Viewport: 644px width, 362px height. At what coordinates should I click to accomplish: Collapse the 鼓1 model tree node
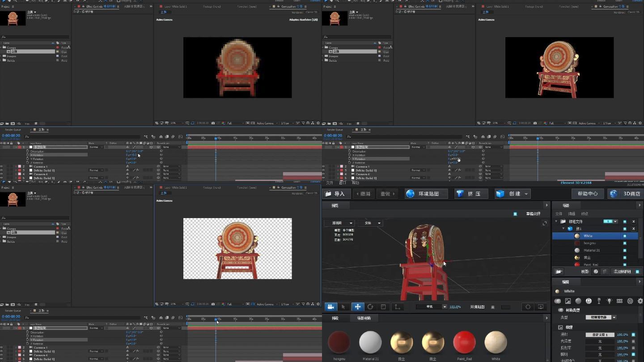pos(563,229)
